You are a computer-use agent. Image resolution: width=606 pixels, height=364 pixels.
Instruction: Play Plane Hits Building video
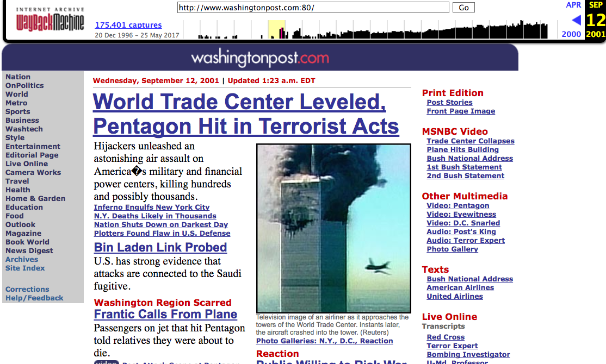coord(462,150)
